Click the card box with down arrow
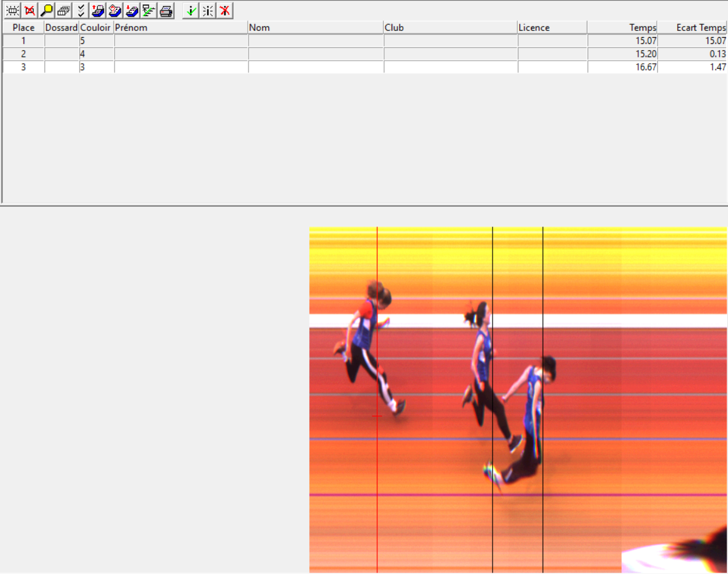Viewport: 728px width, 574px height. click(132, 10)
